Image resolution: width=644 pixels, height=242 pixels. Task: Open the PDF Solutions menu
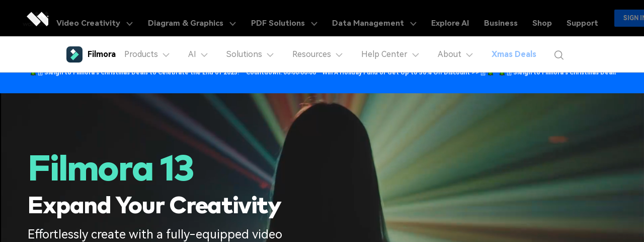278,23
